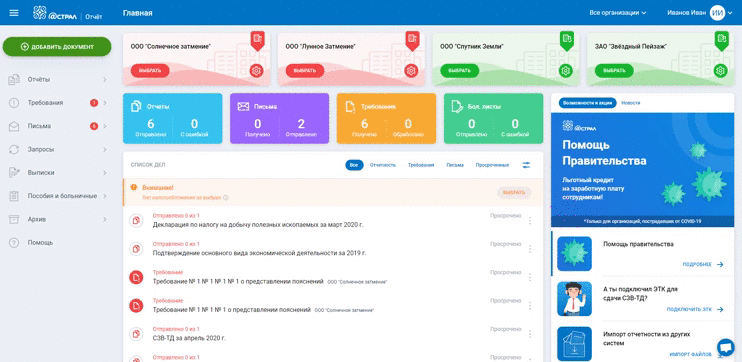Click info icon next to tax warning
Image resolution: width=742 pixels, height=362 pixels.
226,198
